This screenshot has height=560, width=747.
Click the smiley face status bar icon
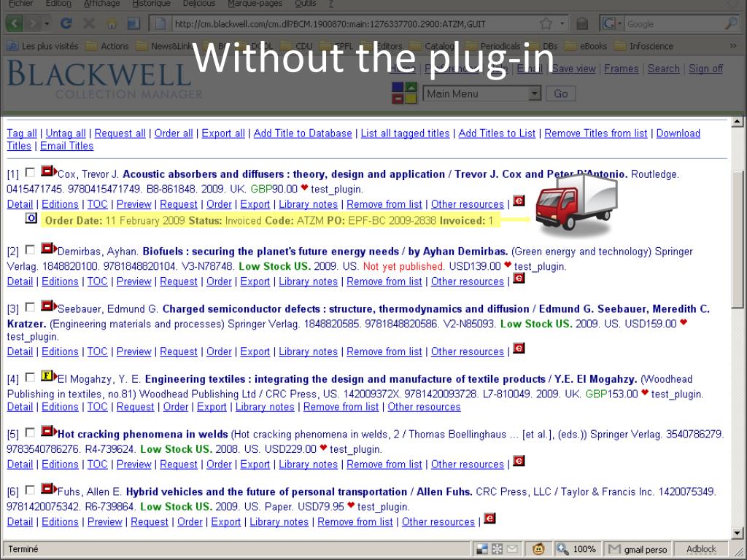pyautogui.click(x=538, y=549)
